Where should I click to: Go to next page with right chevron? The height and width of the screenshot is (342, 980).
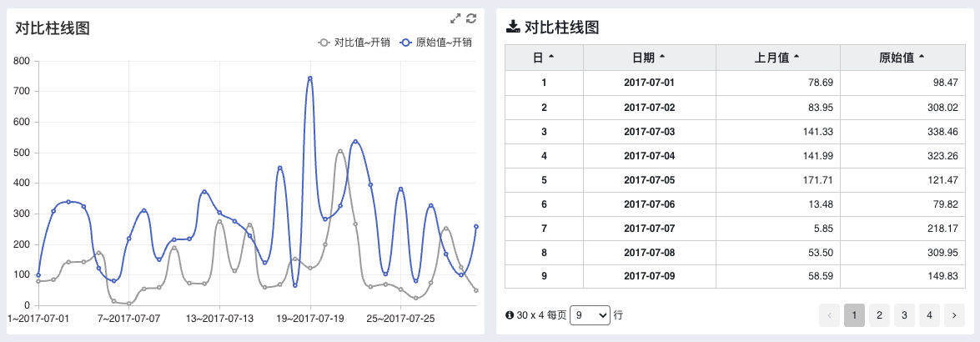pyautogui.click(x=954, y=316)
